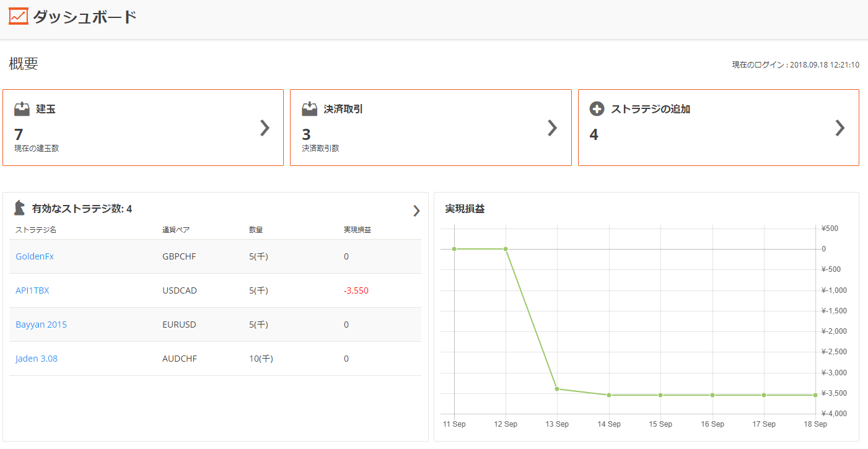Open the Jaden 3.08 strategy link

pos(37,359)
